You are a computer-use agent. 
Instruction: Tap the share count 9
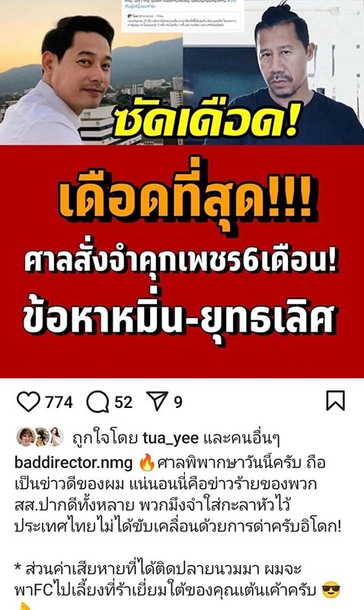(x=178, y=402)
